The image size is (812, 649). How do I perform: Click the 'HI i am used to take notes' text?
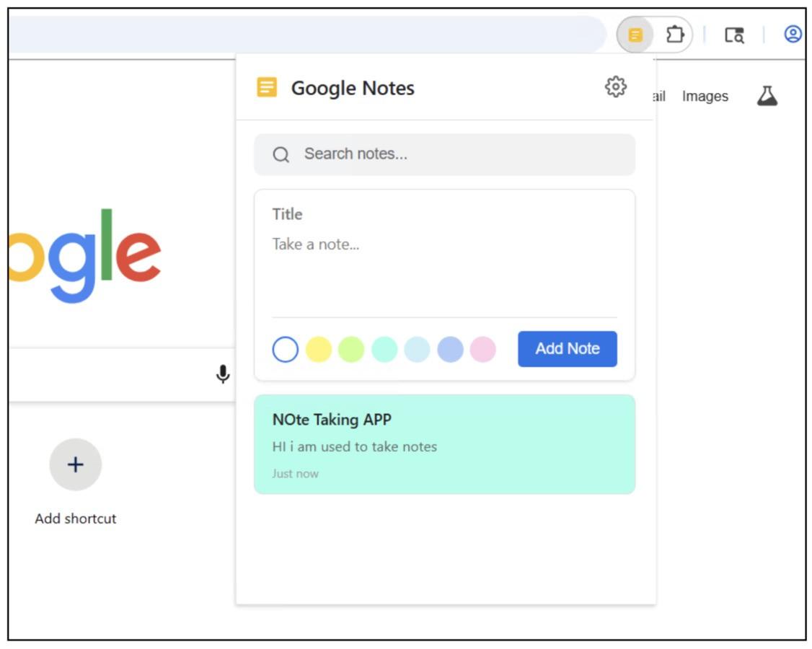[x=355, y=446]
